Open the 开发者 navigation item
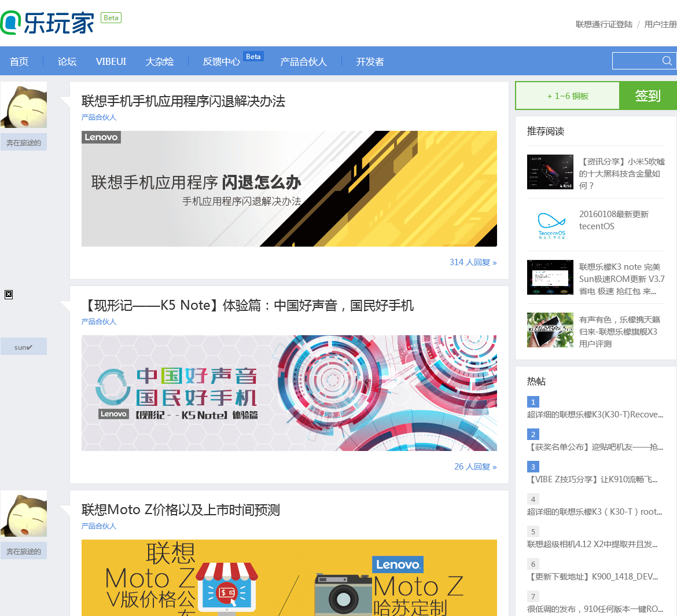677x616 pixels. (370, 61)
